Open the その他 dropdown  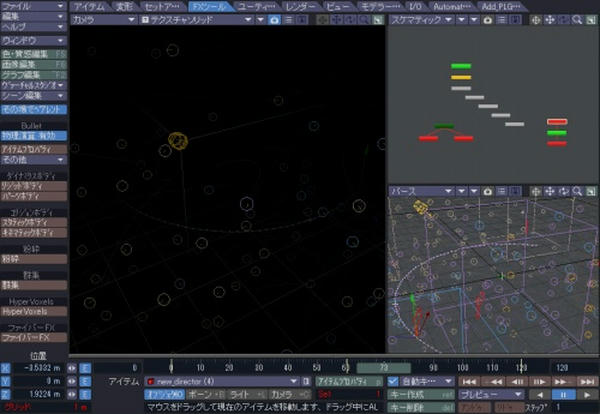point(33,160)
